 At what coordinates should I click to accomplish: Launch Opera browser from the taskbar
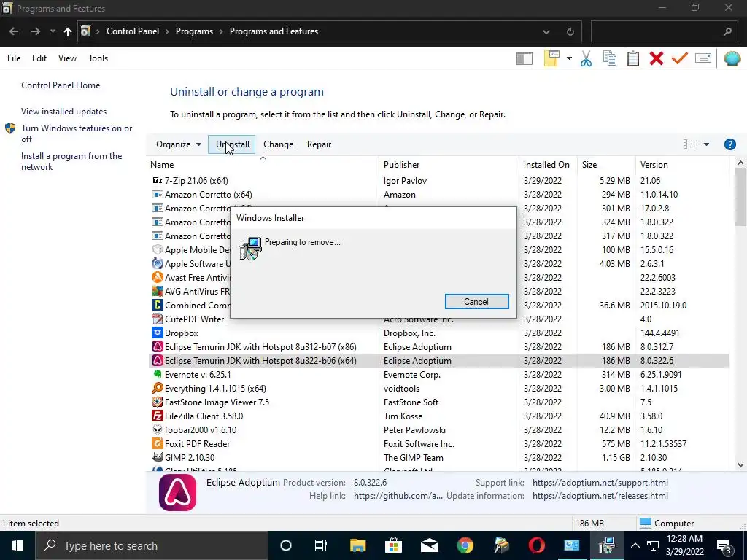536,545
